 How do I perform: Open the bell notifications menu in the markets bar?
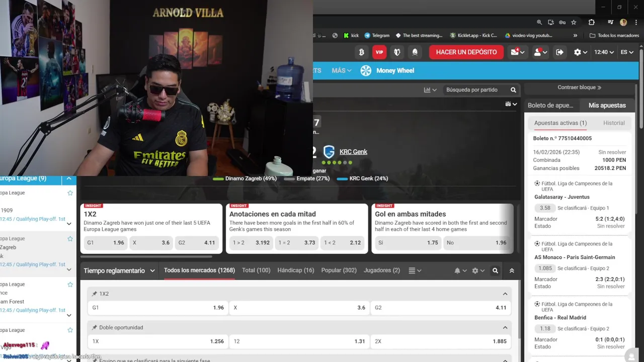460,270
